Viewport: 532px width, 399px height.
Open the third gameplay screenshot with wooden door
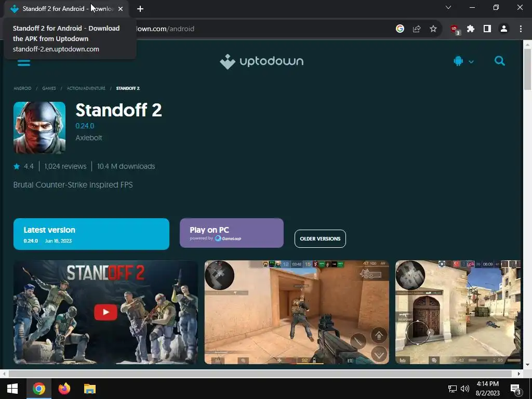[458, 312]
